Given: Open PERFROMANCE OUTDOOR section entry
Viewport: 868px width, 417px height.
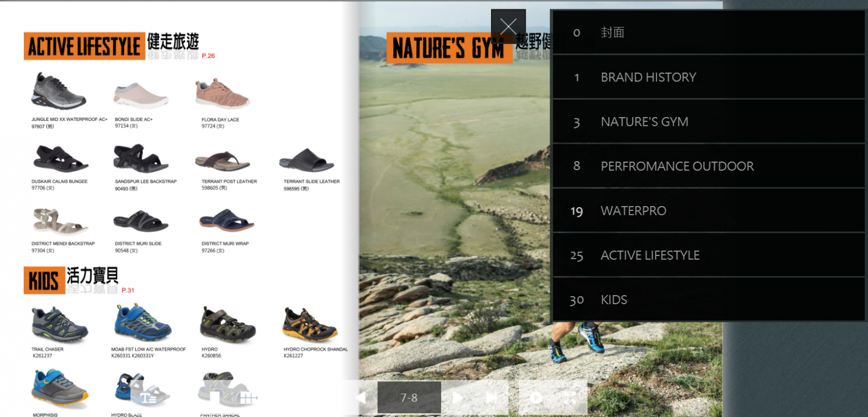Looking at the screenshot, I should [709, 166].
